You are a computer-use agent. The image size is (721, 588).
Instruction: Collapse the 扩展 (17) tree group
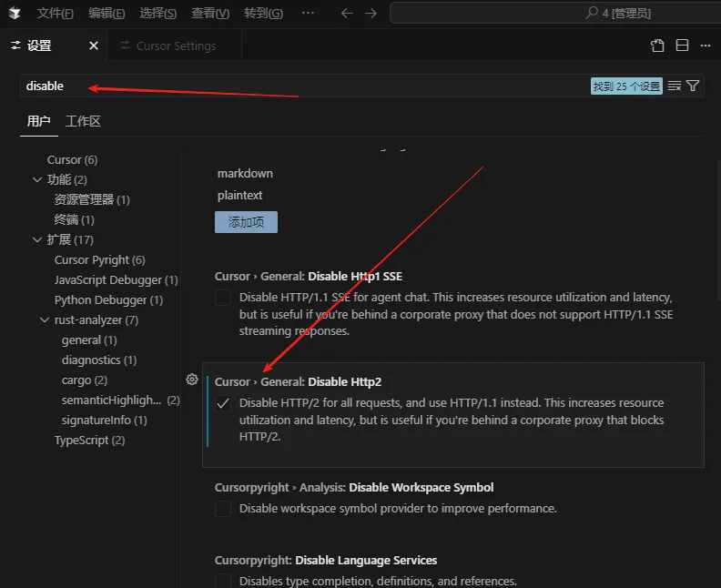coord(37,239)
